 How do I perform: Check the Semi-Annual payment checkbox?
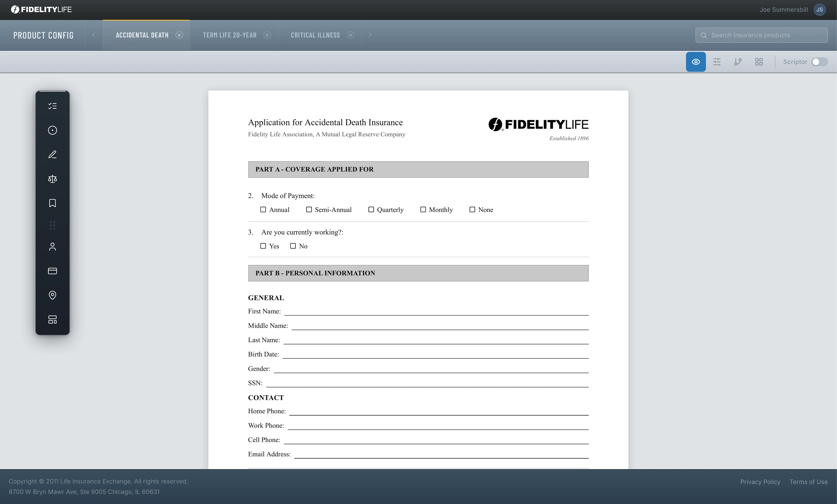tap(309, 209)
